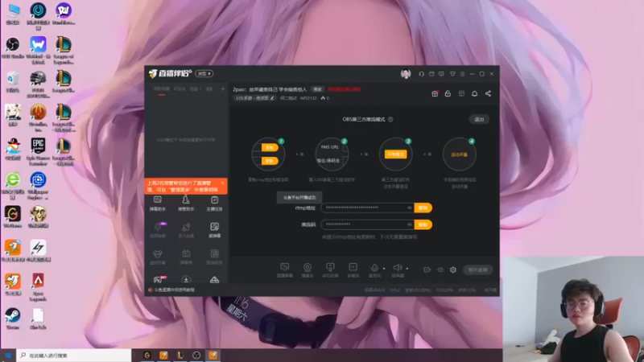Close the orange notification banner
This screenshot has height=362, width=644.
pos(223,183)
